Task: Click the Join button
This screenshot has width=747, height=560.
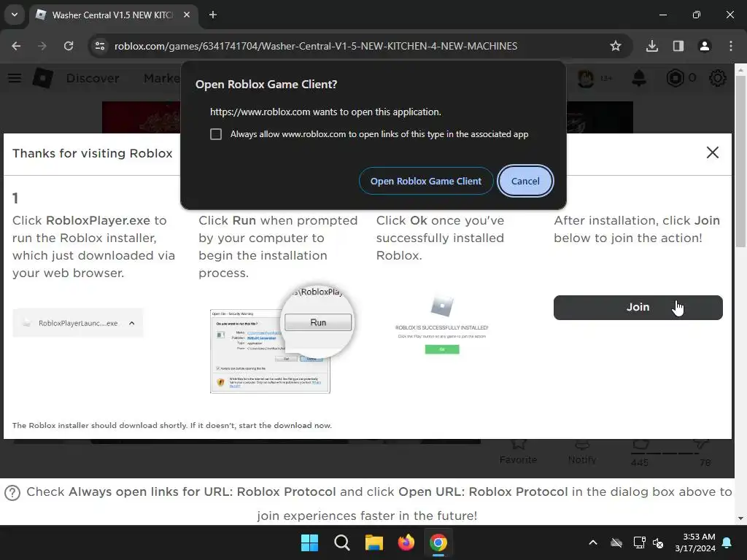Action: point(638,307)
